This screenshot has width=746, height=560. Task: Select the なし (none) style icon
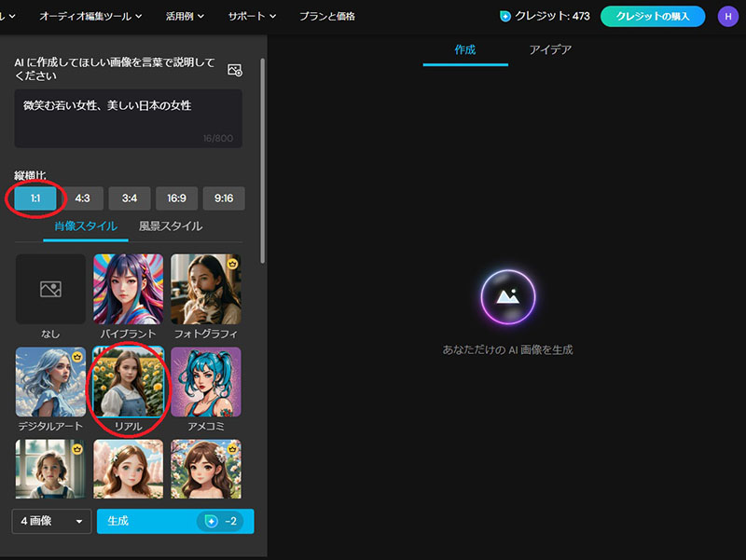(50, 290)
